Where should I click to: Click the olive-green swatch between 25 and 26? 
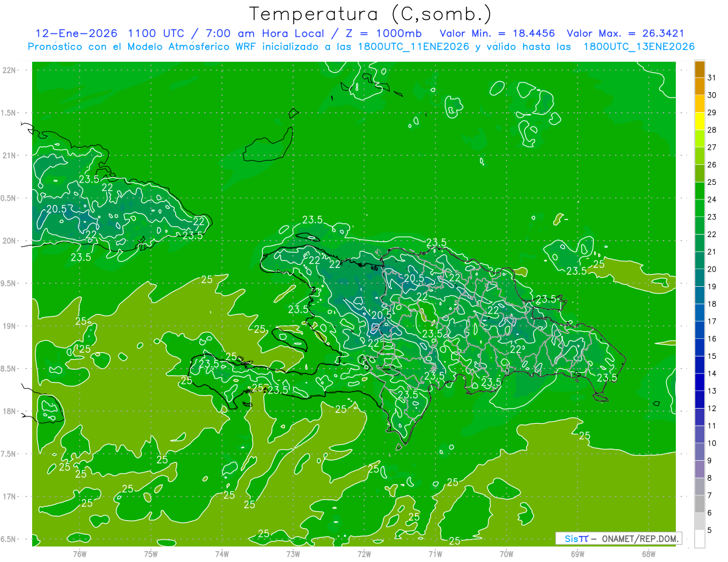pos(699,173)
